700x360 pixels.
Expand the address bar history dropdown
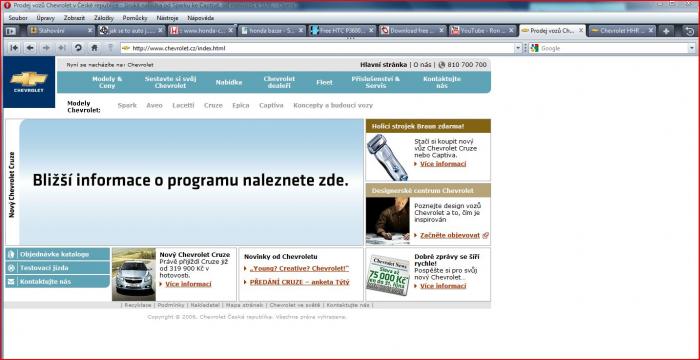point(518,48)
